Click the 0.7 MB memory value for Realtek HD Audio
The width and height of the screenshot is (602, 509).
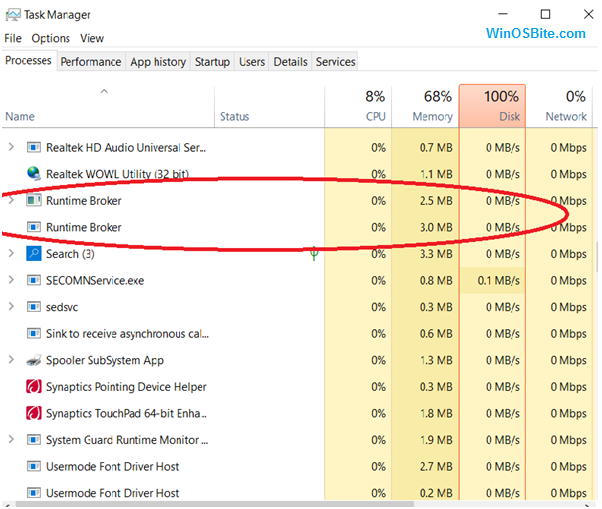pyautogui.click(x=436, y=148)
